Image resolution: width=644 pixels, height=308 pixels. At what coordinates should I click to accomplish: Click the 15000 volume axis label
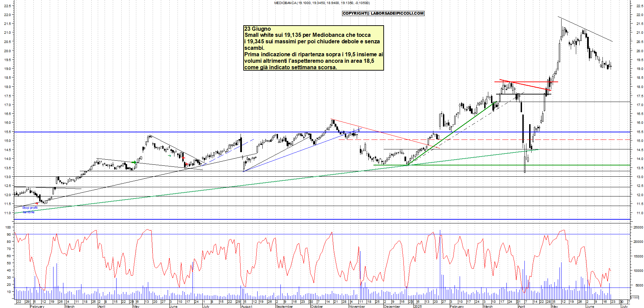pos(638,256)
